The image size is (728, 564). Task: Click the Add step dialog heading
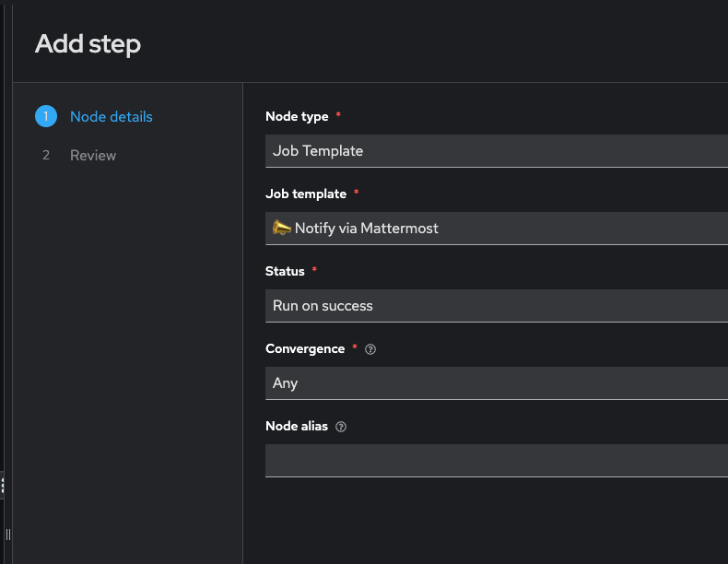tap(88, 43)
